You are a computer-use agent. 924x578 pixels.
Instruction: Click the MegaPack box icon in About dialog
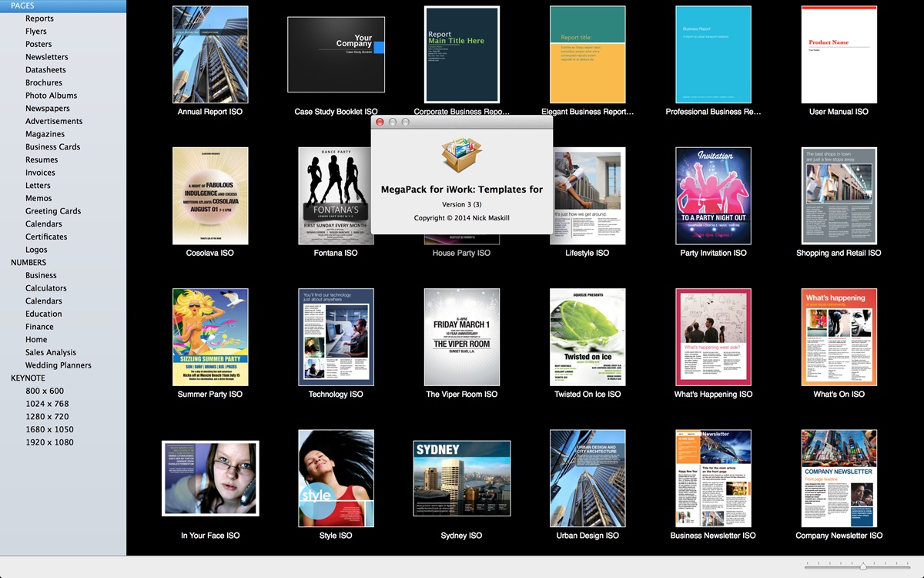coord(462,155)
